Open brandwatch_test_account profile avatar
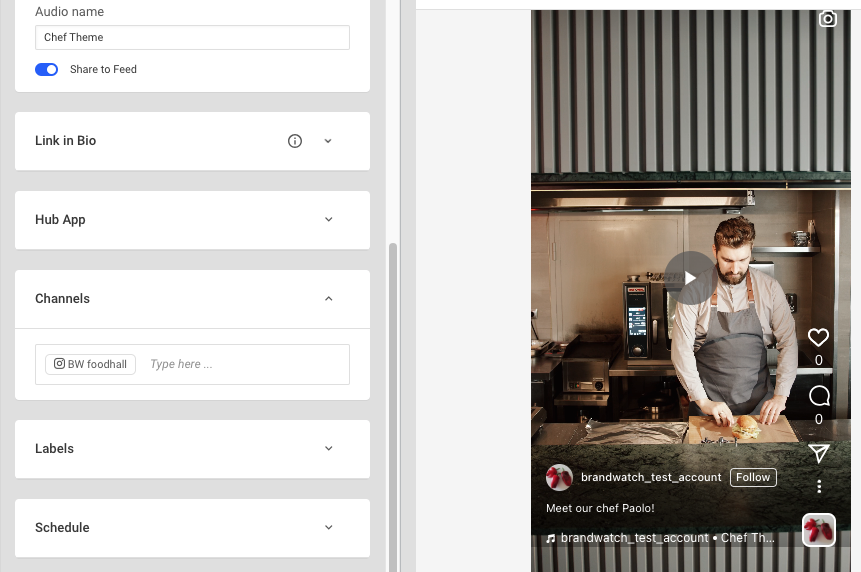 (x=559, y=478)
